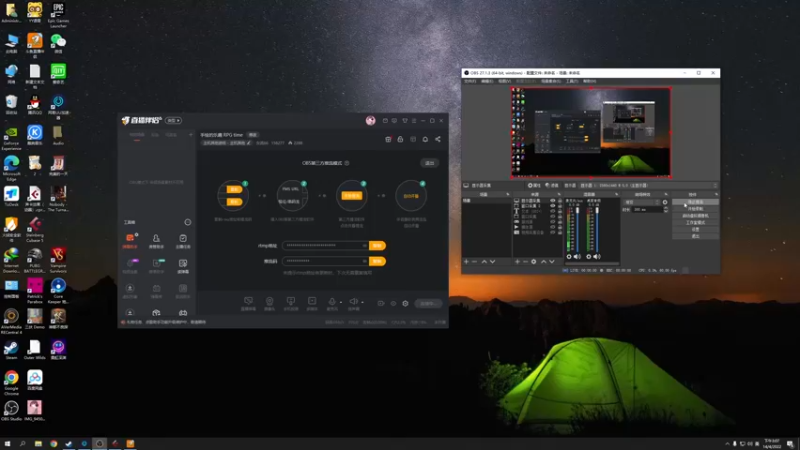Open transition properties gear icon
Image resolution: width=800 pixels, height=450 pixels.
coord(665,202)
